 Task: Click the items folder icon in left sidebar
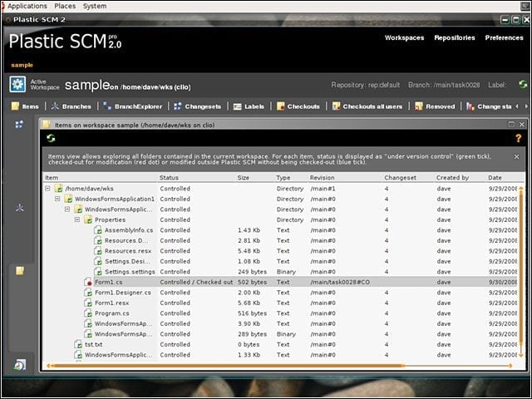point(20,270)
